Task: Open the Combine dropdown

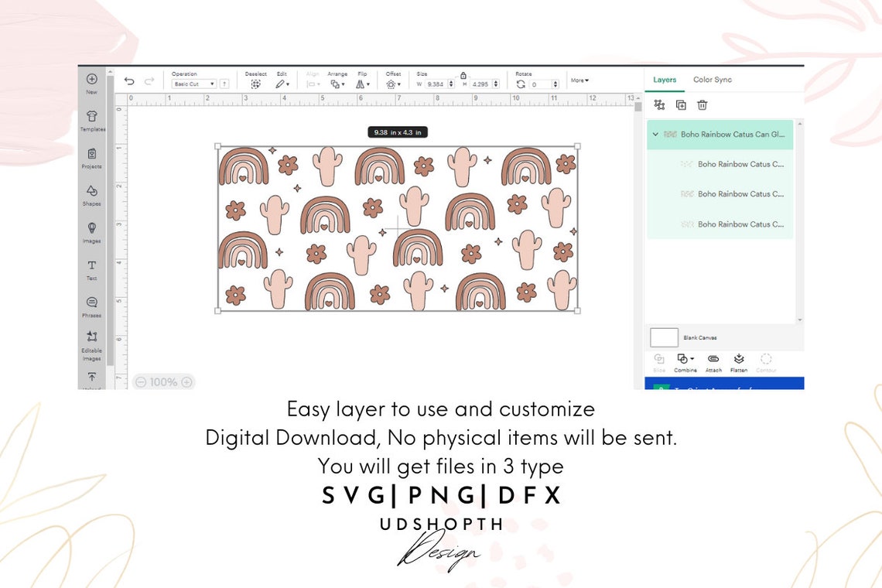Action: [x=685, y=359]
